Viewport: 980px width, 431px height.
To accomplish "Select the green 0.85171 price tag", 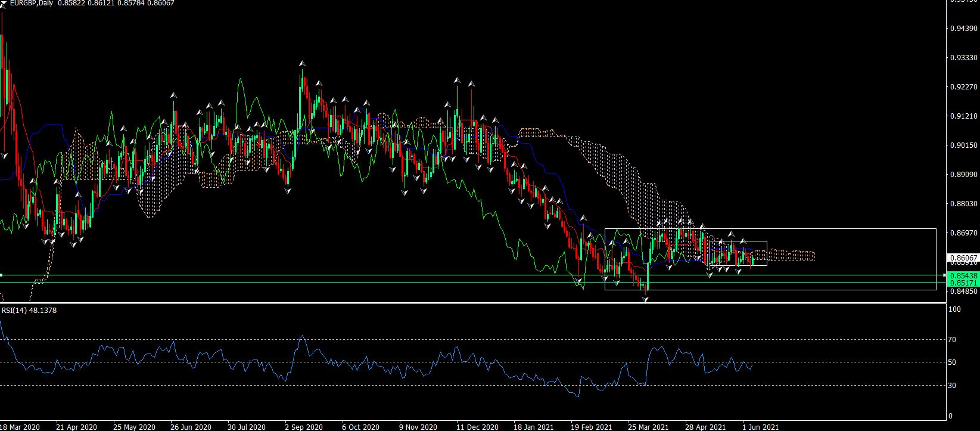I will pos(963,283).
